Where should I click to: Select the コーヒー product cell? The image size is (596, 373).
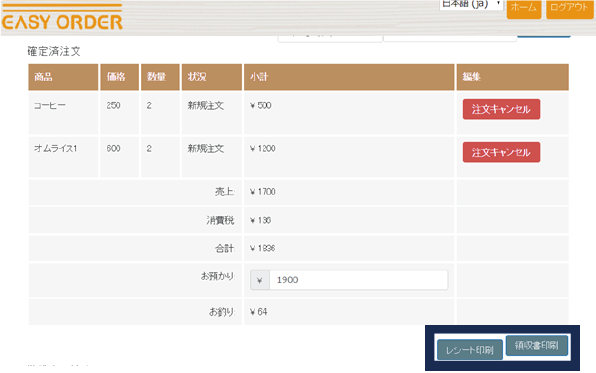[x=63, y=113]
